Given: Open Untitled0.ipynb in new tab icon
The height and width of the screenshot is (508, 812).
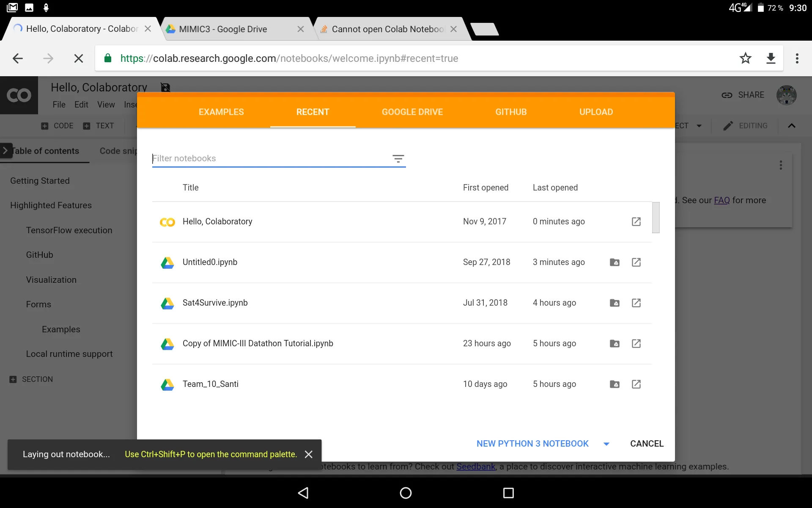Looking at the screenshot, I should pyautogui.click(x=636, y=262).
